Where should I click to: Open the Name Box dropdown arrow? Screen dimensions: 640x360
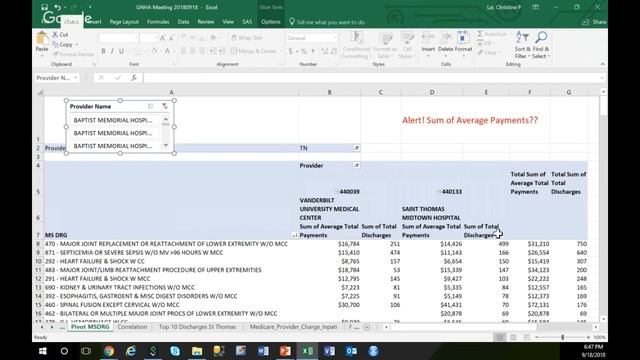(76, 78)
